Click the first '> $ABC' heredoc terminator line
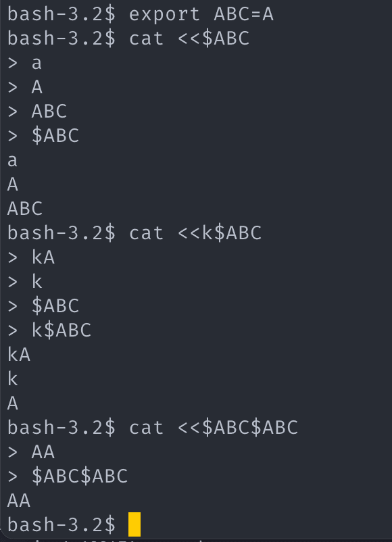The image size is (392, 542). coord(43,136)
